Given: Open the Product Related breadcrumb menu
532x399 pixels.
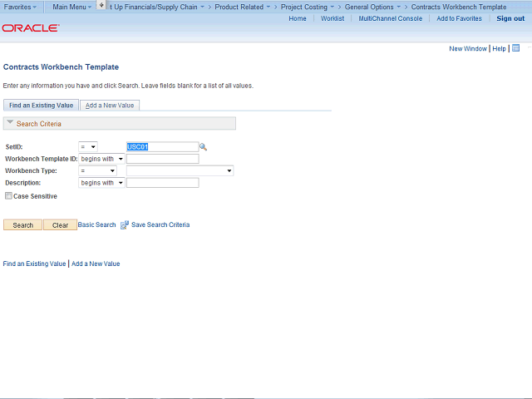Looking at the screenshot, I should [x=243, y=7].
